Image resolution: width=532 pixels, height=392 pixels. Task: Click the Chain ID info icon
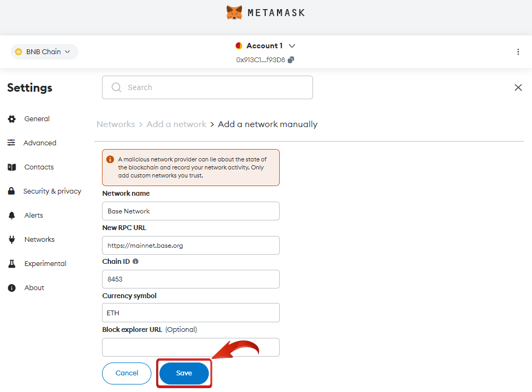point(135,262)
